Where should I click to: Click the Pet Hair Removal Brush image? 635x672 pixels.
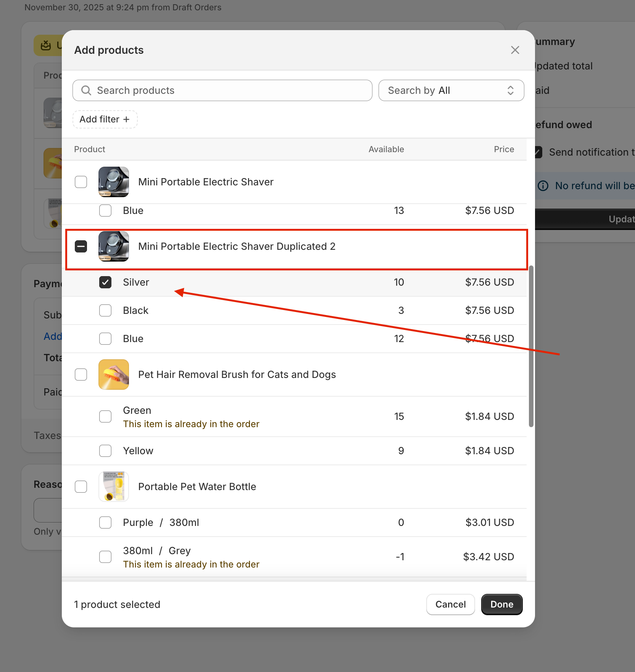pos(114,375)
